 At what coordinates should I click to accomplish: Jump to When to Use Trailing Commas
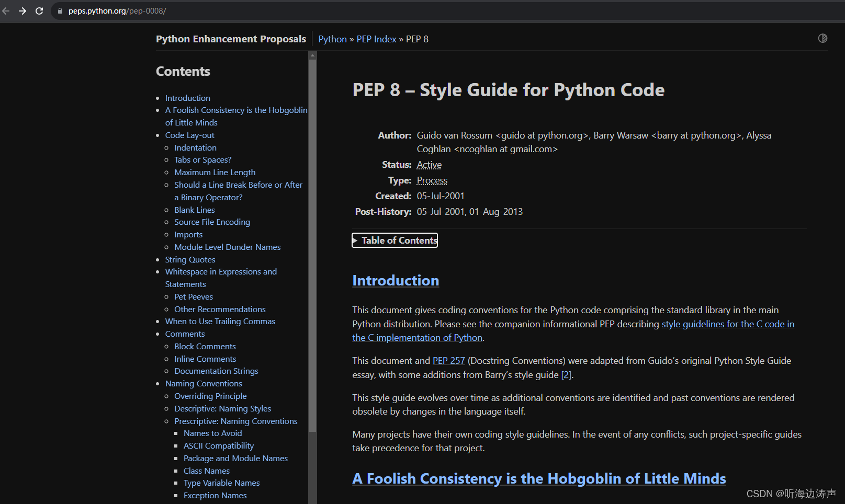[x=220, y=322]
